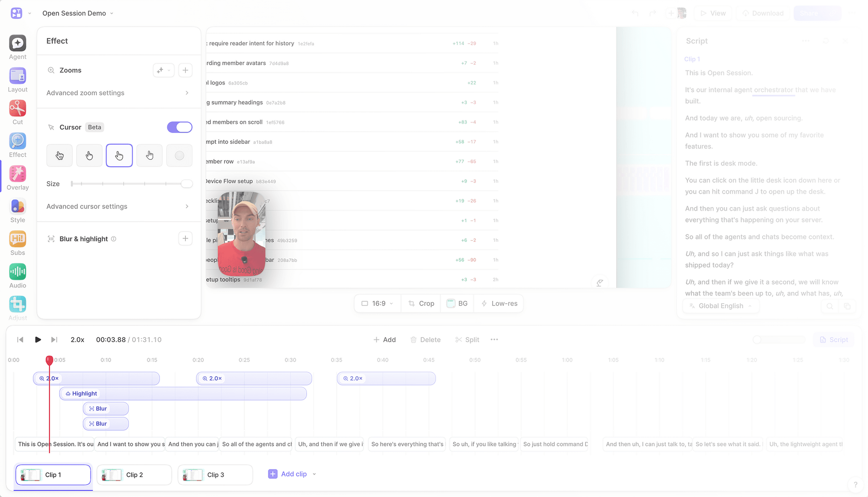Select Clip 3 tab

[x=215, y=475]
